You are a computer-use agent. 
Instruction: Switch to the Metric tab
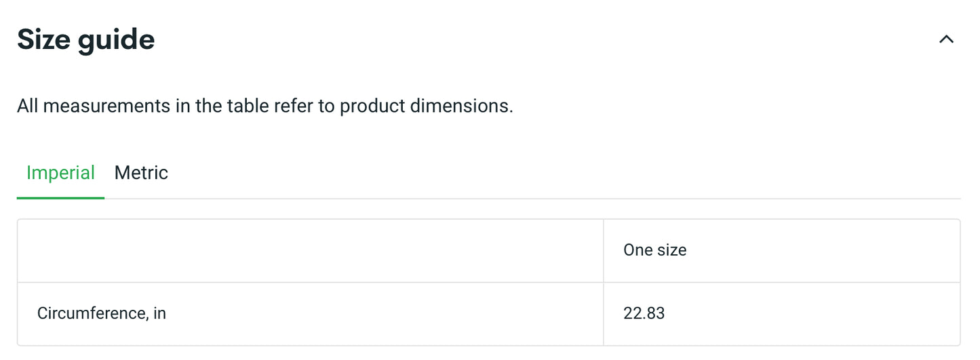(141, 173)
